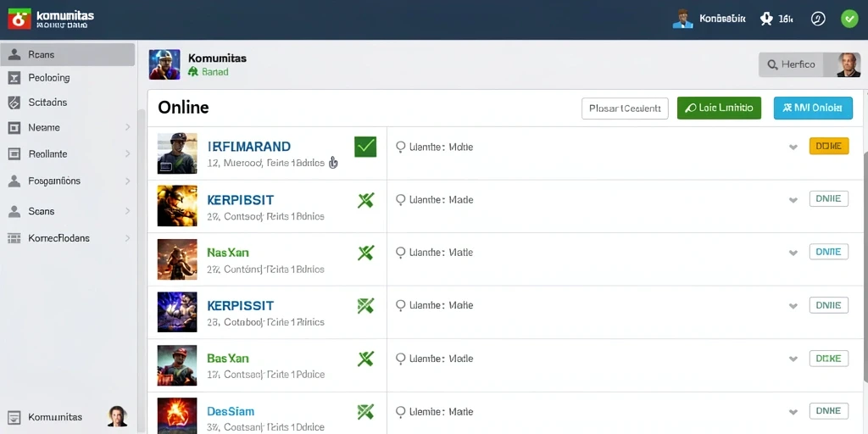This screenshot has width=868, height=434.
Task: Click the grid icon beside Komecflodans
Action: click(14, 238)
